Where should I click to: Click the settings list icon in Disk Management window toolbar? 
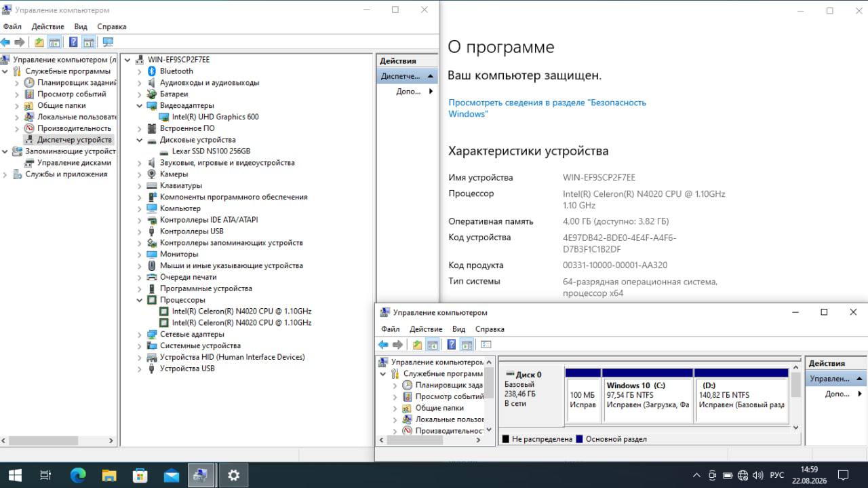[x=486, y=345]
